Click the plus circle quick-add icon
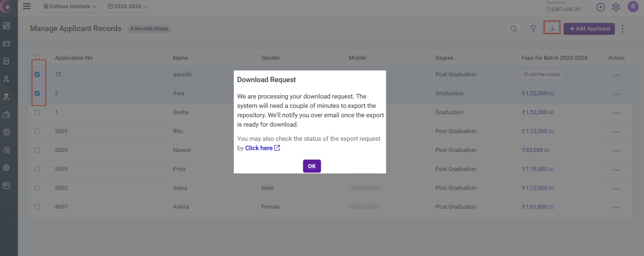Screen dimensions: 644x256 [x=600, y=7]
